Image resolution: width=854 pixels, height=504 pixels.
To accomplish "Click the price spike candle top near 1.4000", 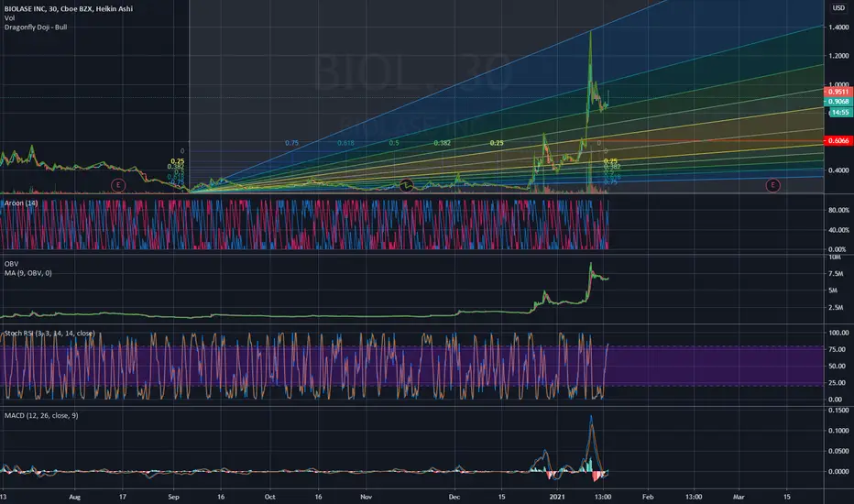I will pyautogui.click(x=591, y=33).
